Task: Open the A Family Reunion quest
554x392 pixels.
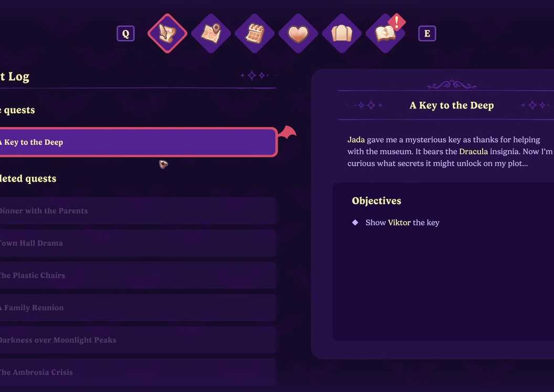Action: (x=138, y=308)
